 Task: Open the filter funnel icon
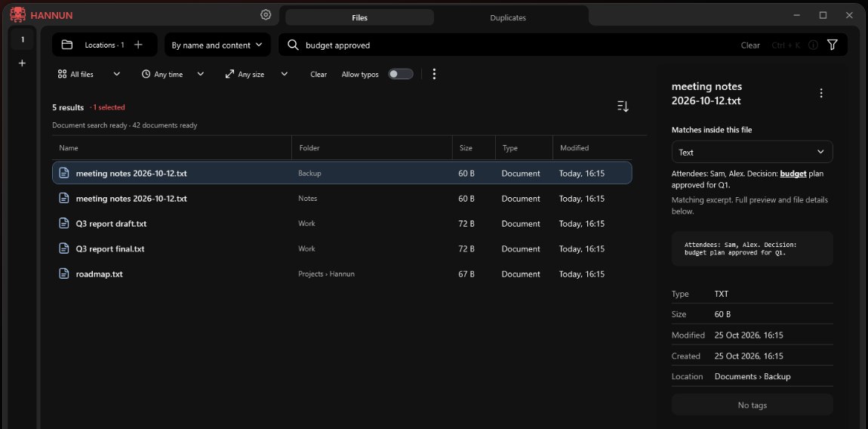(832, 45)
